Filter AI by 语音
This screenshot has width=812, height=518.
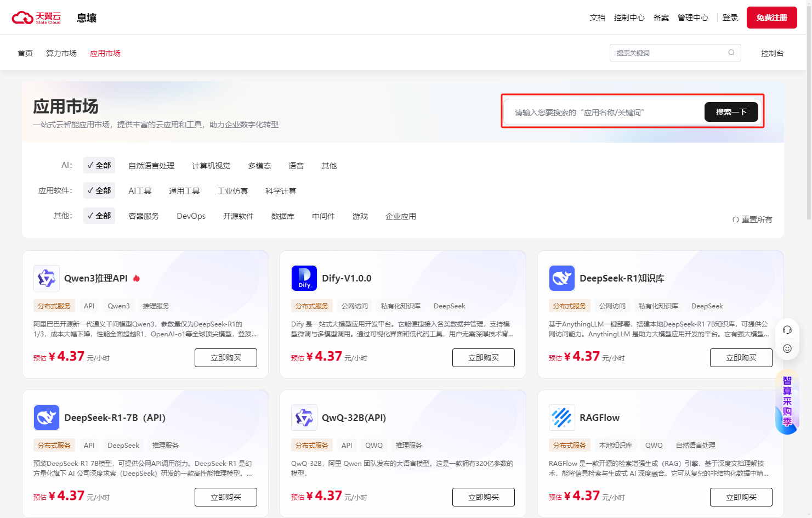pos(296,166)
